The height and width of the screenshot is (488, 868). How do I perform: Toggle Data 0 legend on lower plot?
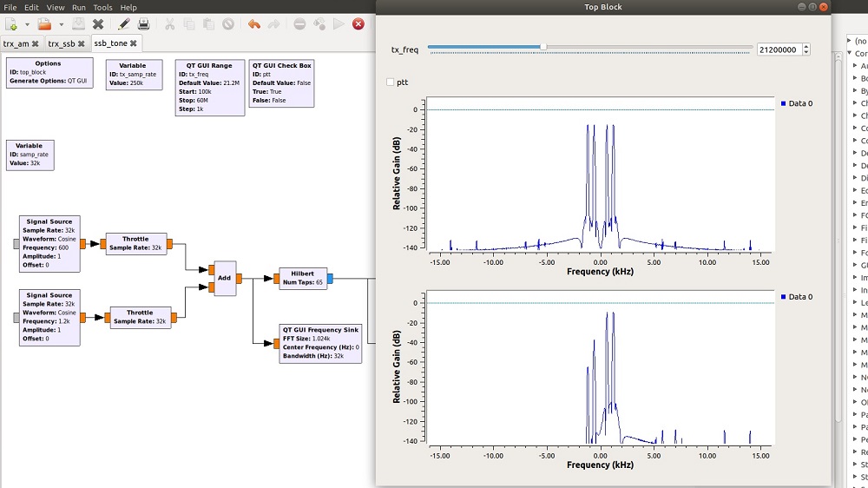click(797, 297)
